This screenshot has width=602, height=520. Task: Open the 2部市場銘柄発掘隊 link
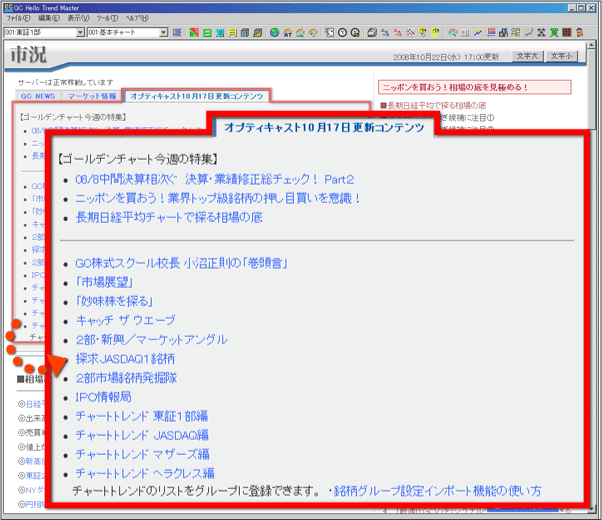(126, 378)
